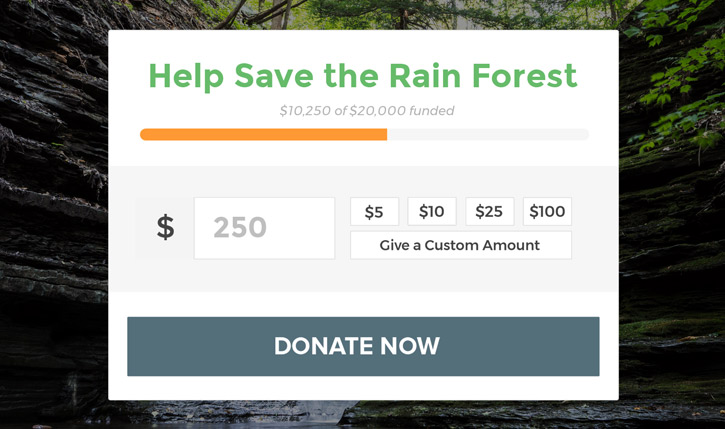Select the $5 preset amount
Viewport: 725px width, 429px height.
click(374, 212)
